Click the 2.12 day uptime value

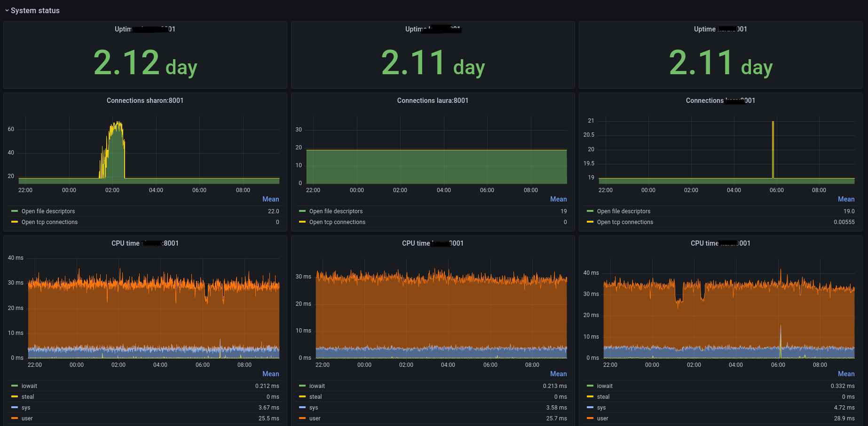[x=145, y=63]
